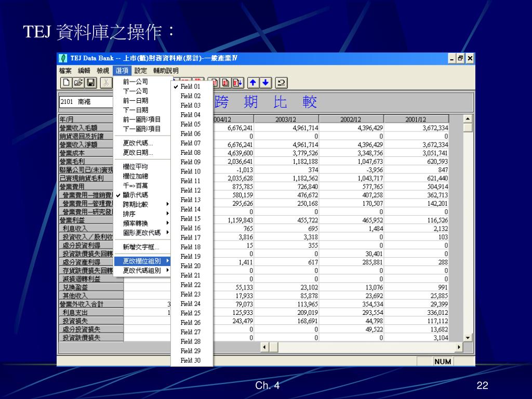Choose 前一圖形項目 from the menu
This screenshot has height=399, width=532.
tap(142, 119)
